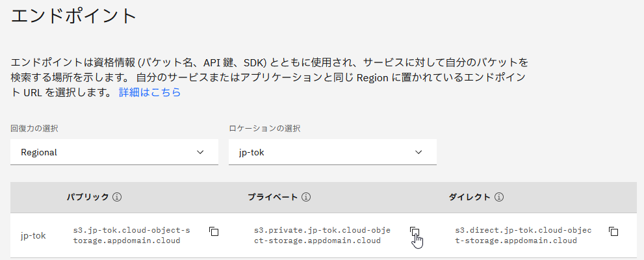The width and height of the screenshot is (644, 260).
Task: Click the パブリック column header
Action: pos(88,197)
